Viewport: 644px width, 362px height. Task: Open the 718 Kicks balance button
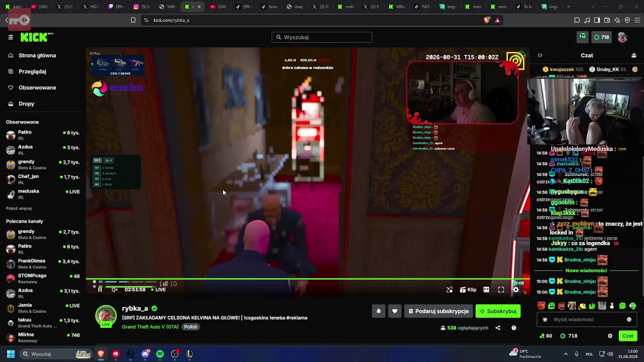click(601, 37)
